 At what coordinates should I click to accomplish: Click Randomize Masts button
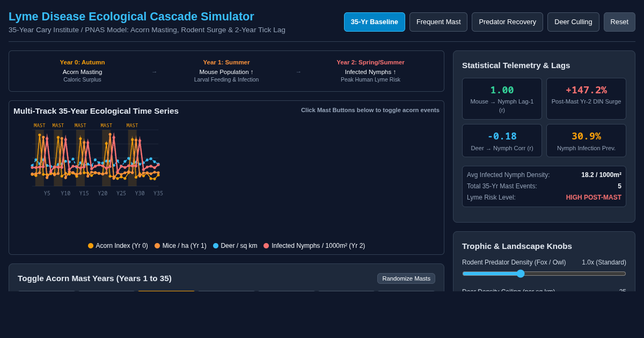[406, 278]
